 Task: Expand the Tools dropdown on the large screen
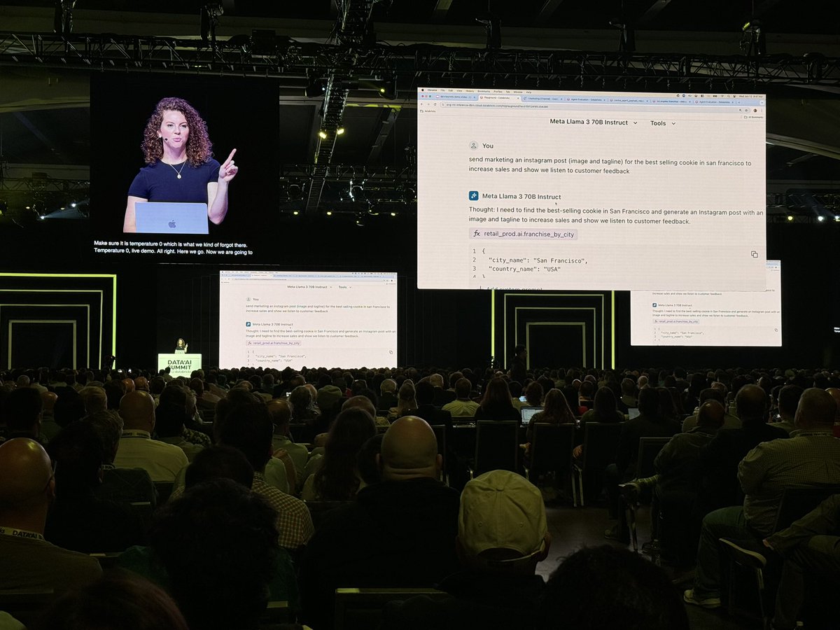pos(662,123)
